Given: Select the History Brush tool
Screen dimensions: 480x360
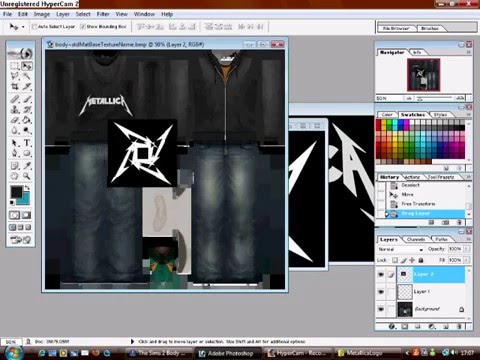Looking at the screenshot, I should click(27, 109).
